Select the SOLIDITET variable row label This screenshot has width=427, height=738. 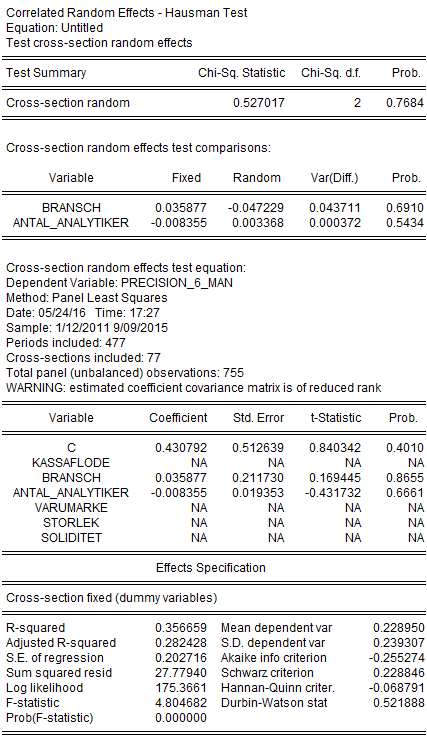71,538
